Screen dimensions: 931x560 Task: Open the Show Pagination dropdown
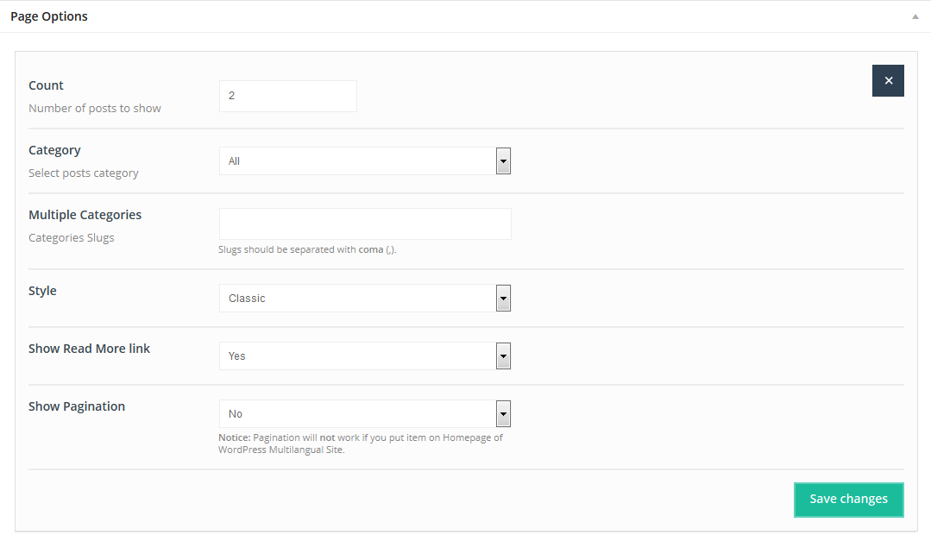click(364, 414)
